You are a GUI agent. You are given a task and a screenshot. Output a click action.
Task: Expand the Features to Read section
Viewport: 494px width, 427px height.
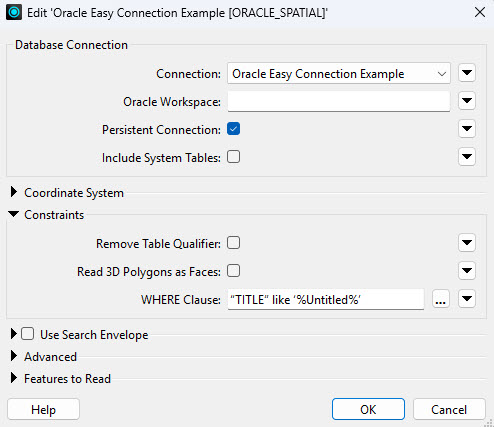[14, 378]
